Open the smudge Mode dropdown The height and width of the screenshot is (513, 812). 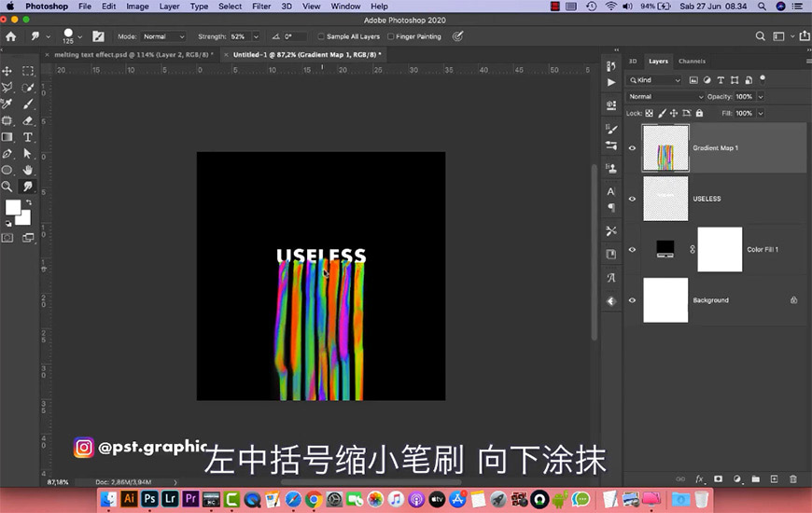coord(163,36)
